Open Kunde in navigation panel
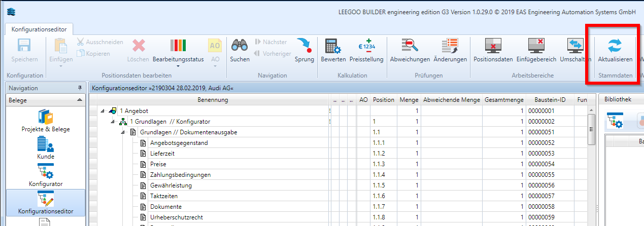 pyautogui.click(x=46, y=147)
